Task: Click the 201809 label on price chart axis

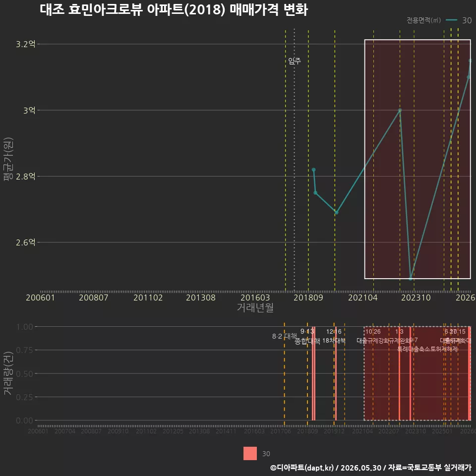Action: click(x=308, y=297)
